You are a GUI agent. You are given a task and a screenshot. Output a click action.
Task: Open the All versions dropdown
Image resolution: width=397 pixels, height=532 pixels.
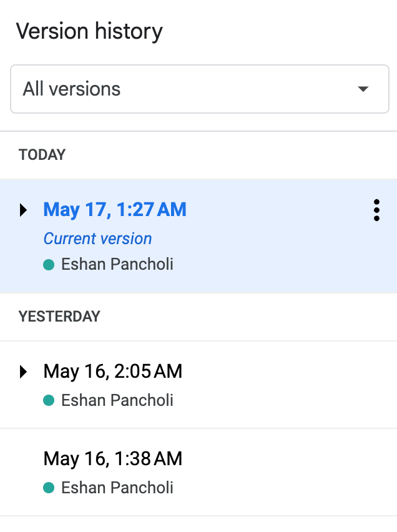pyautogui.click(x=199, y=89)
